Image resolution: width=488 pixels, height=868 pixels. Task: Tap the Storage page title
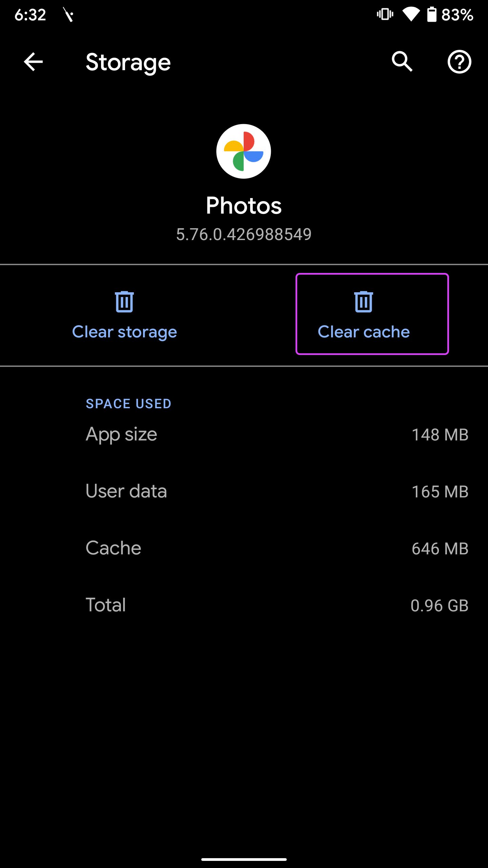pos(128,63)
